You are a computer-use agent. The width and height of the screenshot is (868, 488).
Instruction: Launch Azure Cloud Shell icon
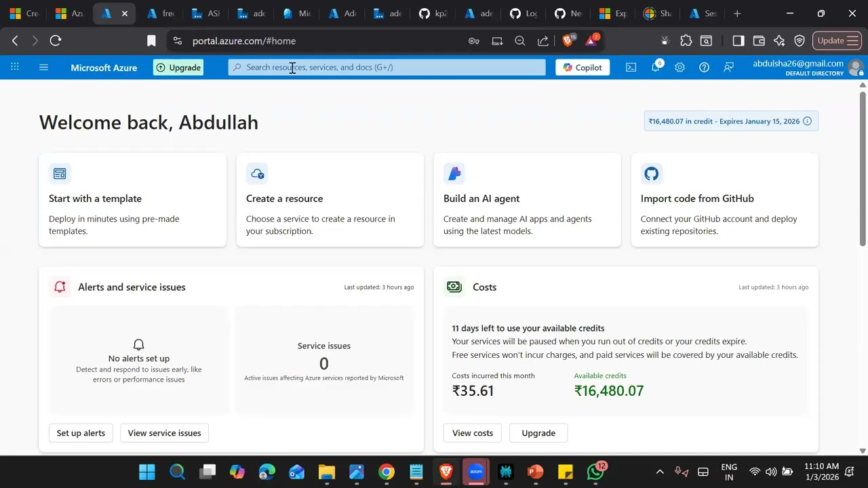pyautogui.click(x=631, y=67)
